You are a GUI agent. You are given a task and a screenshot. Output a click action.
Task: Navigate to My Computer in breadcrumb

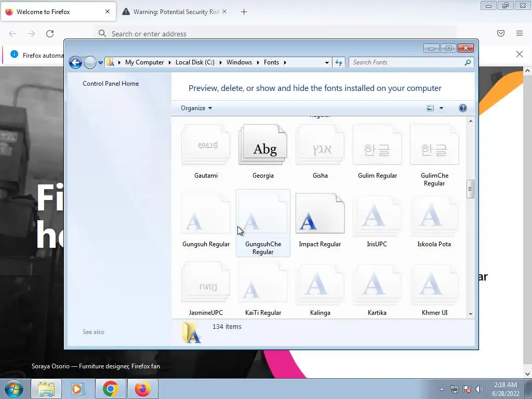click(x=144, y=62)
